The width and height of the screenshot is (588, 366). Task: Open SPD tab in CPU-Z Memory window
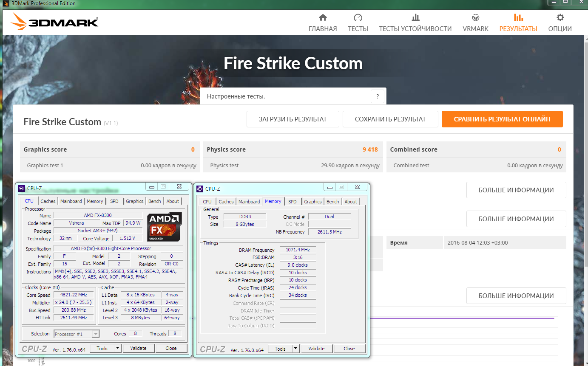293,202
